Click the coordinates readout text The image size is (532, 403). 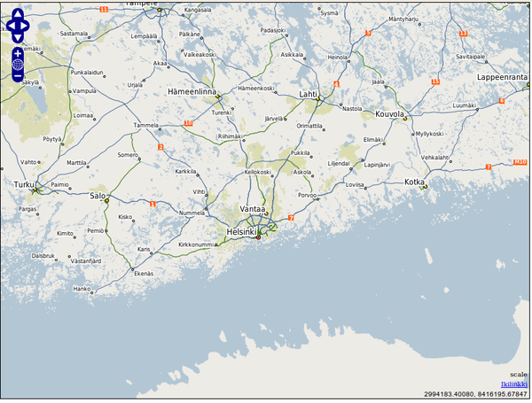coord(475,394)
